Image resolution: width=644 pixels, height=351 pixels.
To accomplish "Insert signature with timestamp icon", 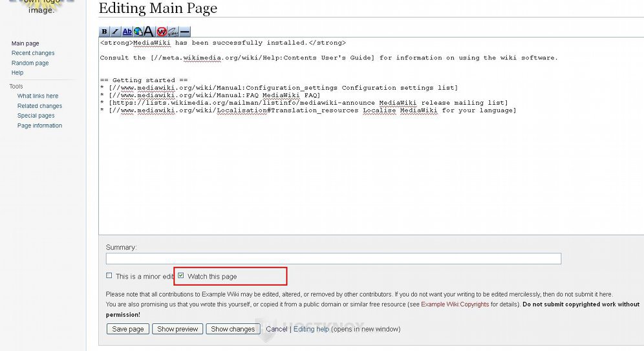I will click(x=173, y=32).
